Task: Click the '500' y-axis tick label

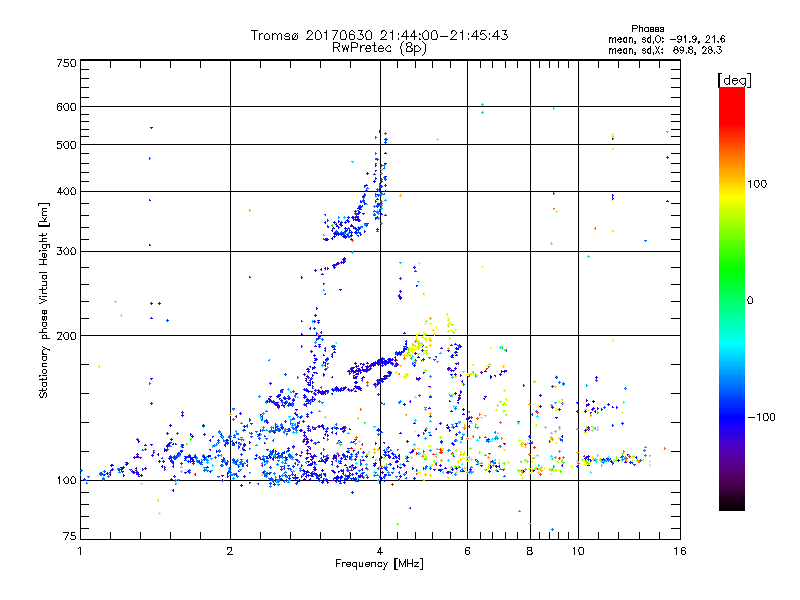Action: point(66,145)
